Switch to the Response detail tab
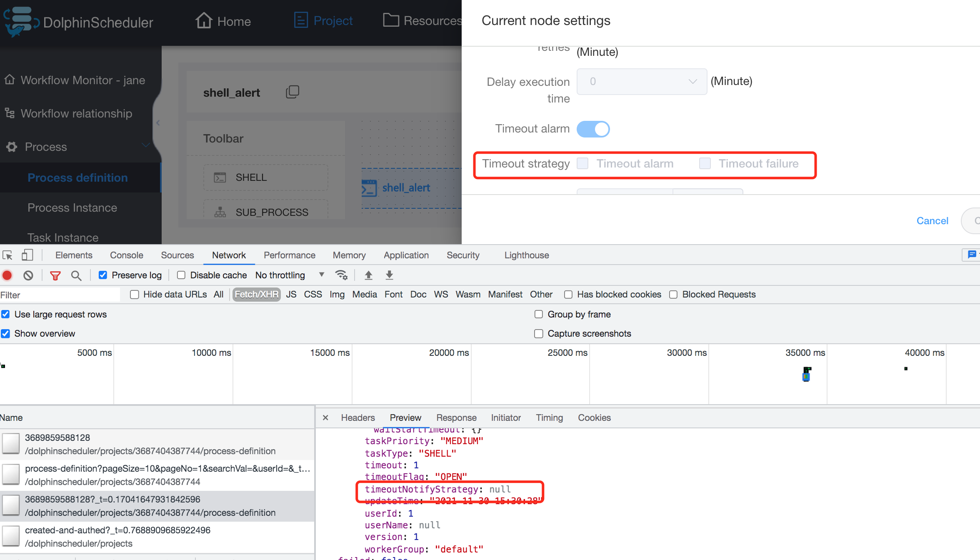Viewport: 980px width, 560px height. 456,417
